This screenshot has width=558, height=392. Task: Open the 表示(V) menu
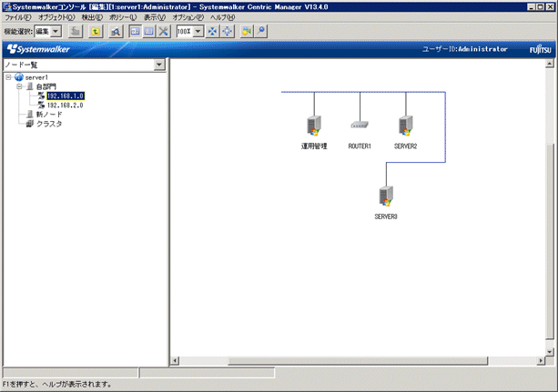tap(155, 17)
